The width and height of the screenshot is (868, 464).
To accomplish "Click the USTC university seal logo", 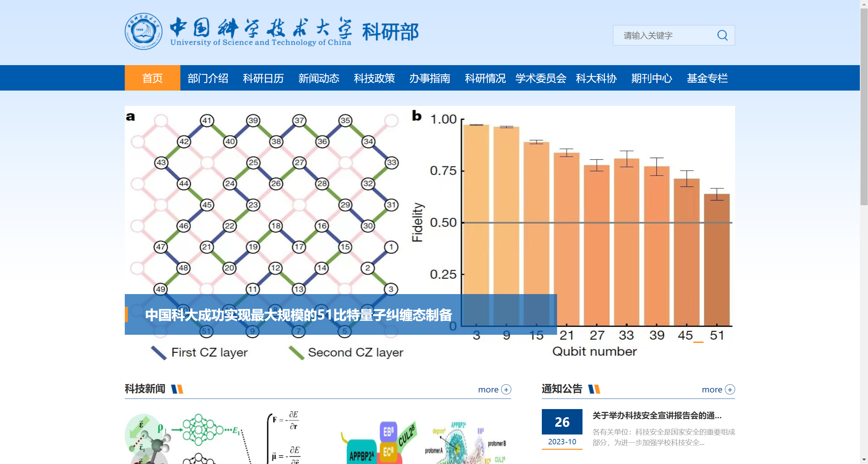I will click(143, 32).
